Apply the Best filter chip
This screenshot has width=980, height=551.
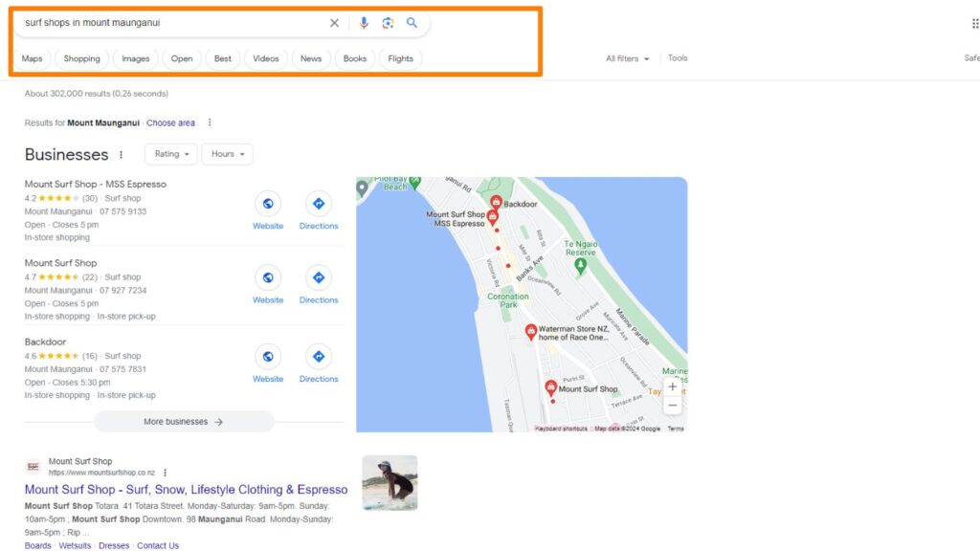[x=222, y=58]
